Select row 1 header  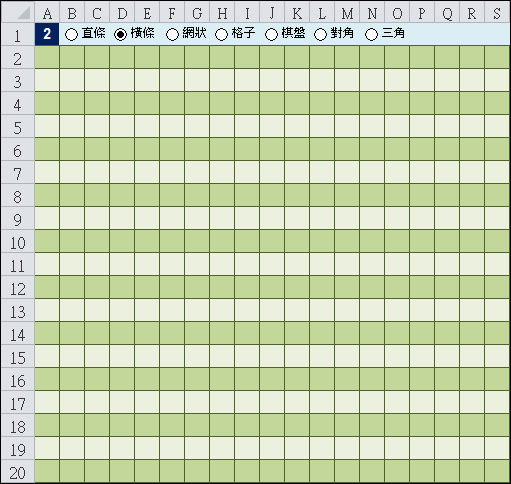coord(18,34)
